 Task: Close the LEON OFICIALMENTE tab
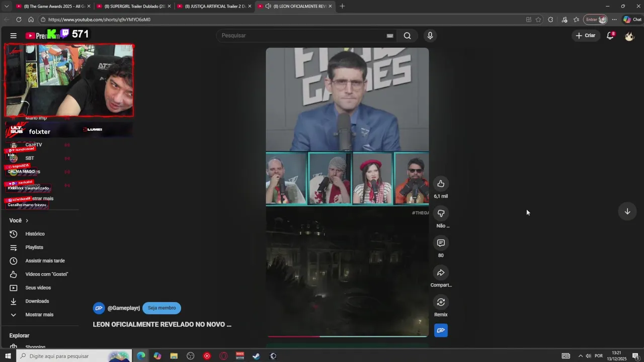click(330, 6)
